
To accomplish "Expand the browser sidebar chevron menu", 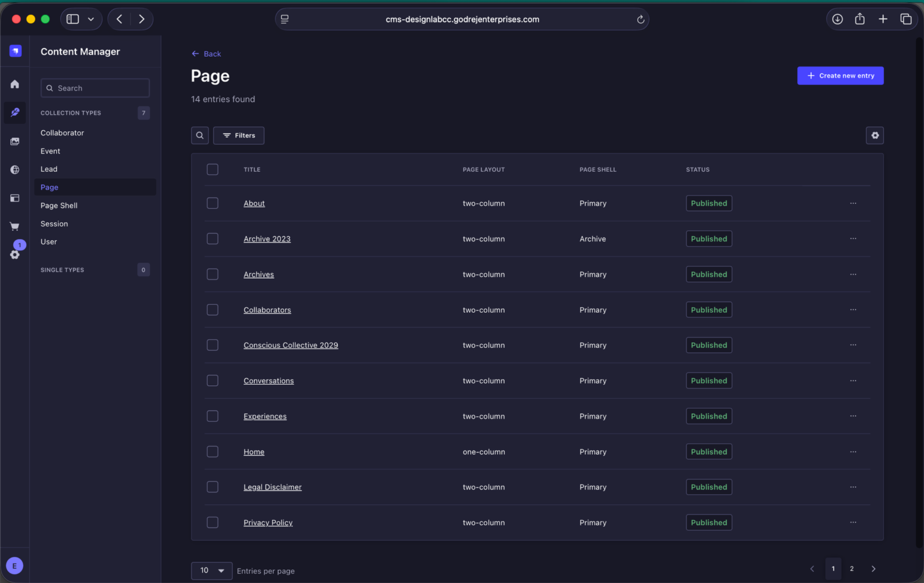I will coord(91,19).
